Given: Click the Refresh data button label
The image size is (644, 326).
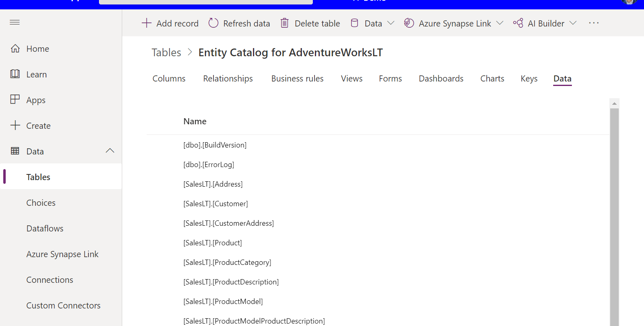Looking at the screenshot, I should point(246,23).
